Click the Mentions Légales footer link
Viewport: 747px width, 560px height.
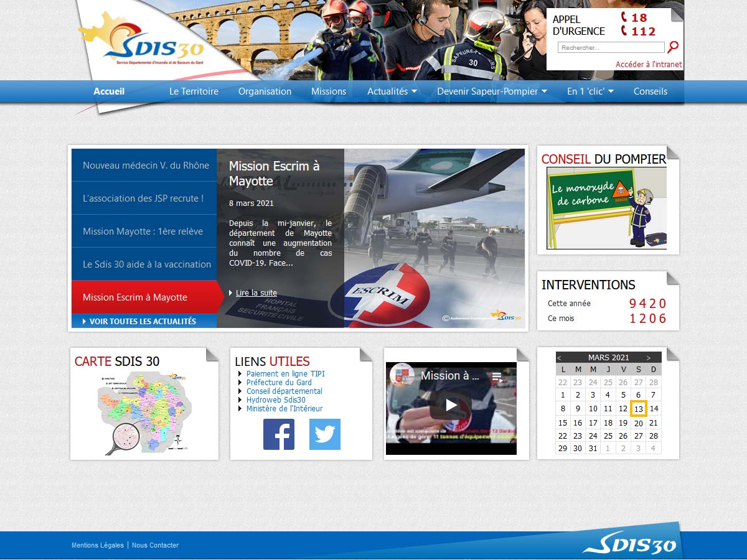[x=98, y=545]
